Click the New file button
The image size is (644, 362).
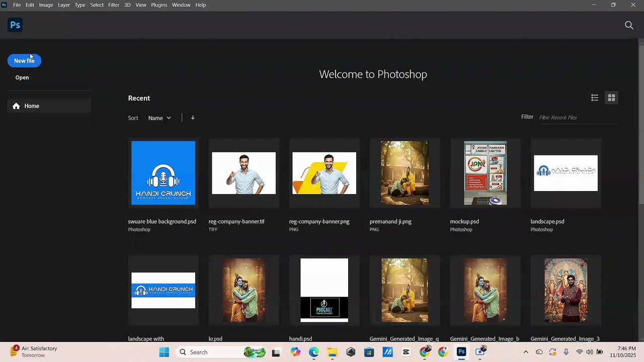click(x=24, y=60)
